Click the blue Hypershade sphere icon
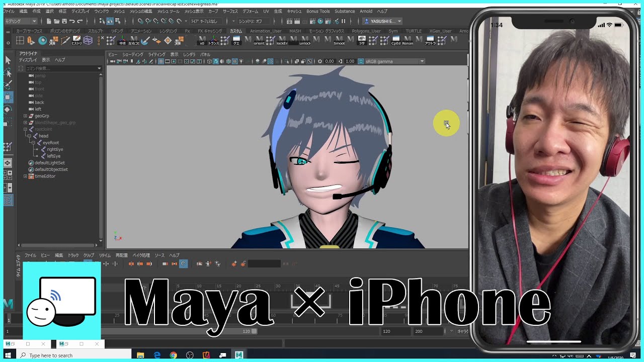 (x=320, y=21)
